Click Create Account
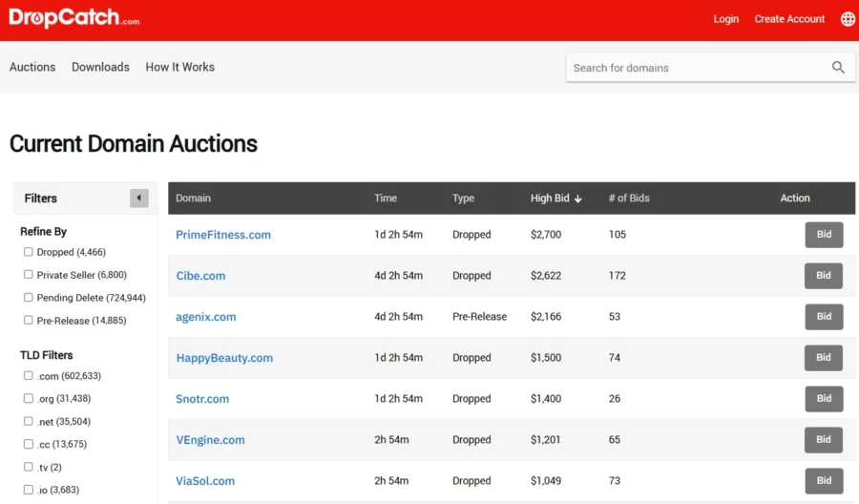Viewport: 859px width, 504px height. (789, 19)
